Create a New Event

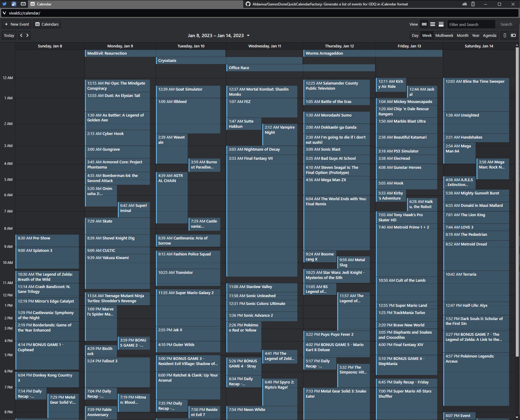click(17, 24)
